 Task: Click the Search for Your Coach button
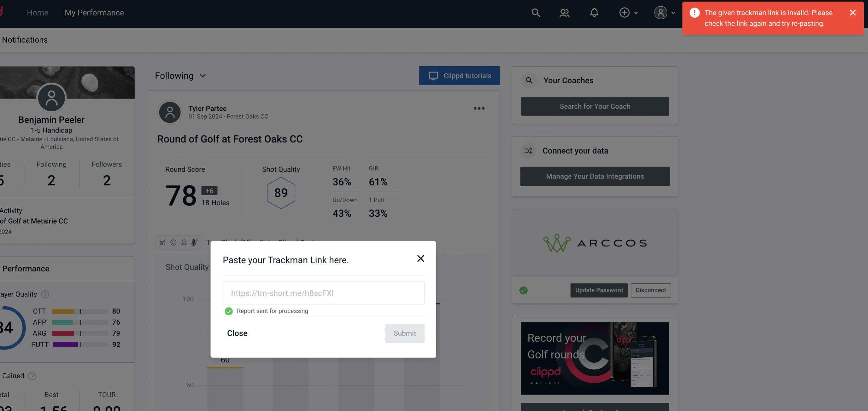coord(595,106)
